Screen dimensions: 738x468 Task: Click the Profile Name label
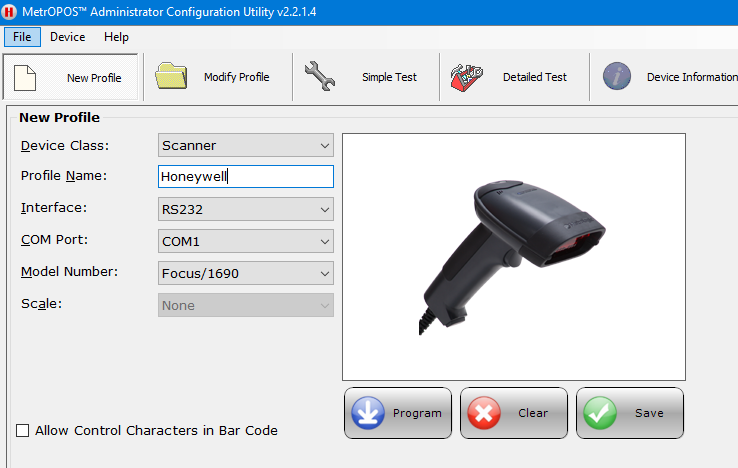click(64, 176)
